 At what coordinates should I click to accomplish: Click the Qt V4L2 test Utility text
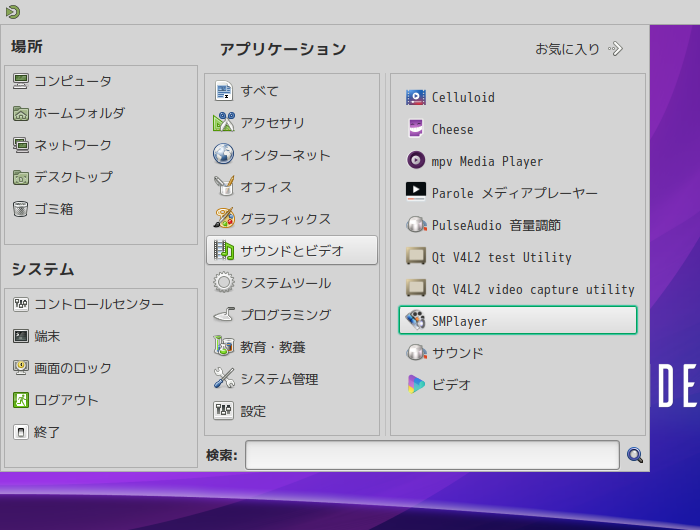point(501,257)
